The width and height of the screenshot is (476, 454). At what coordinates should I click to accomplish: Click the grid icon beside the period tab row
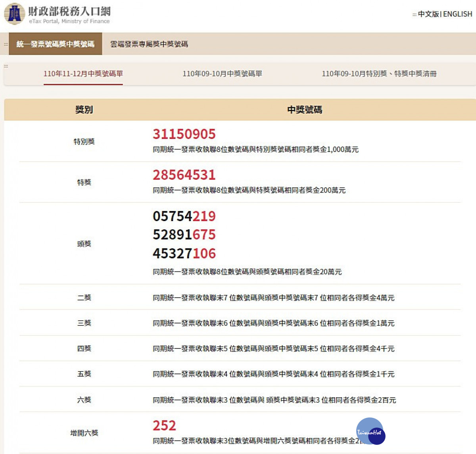[x=6, y=67]
